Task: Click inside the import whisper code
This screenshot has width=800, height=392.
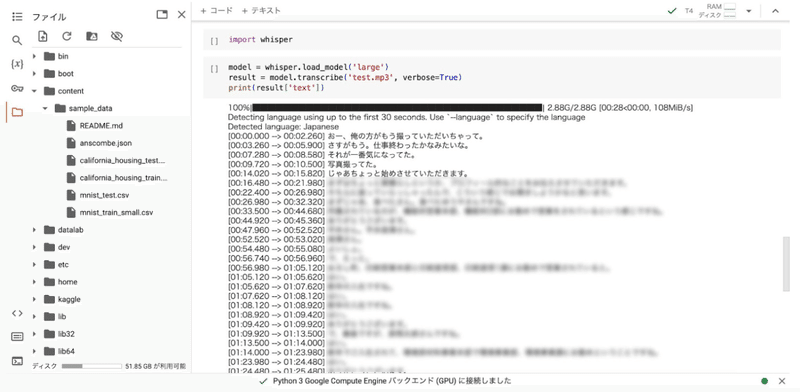Action: 260,39
